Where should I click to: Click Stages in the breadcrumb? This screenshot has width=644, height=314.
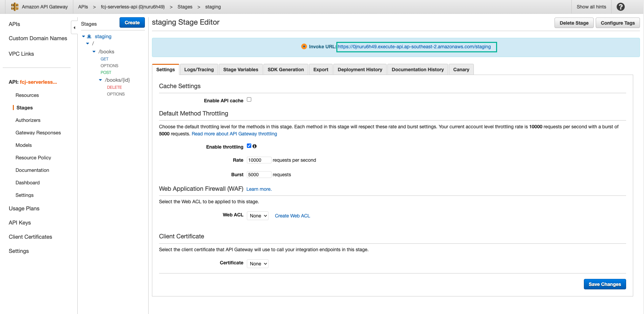tap(185, 7)
